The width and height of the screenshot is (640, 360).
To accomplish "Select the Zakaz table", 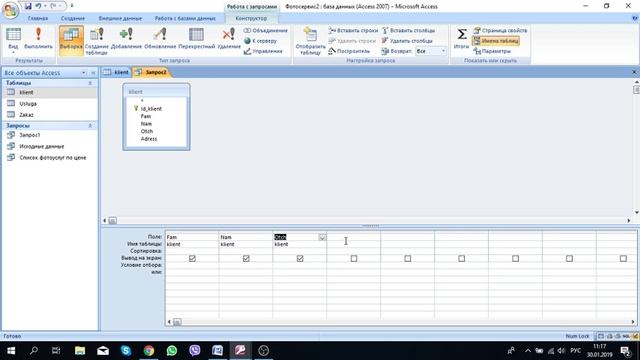I will (50, 115).
